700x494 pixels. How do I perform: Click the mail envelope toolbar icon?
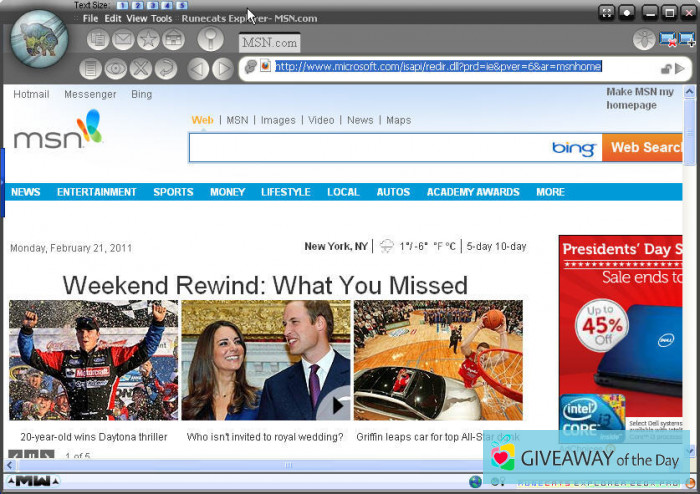point(123,40)
